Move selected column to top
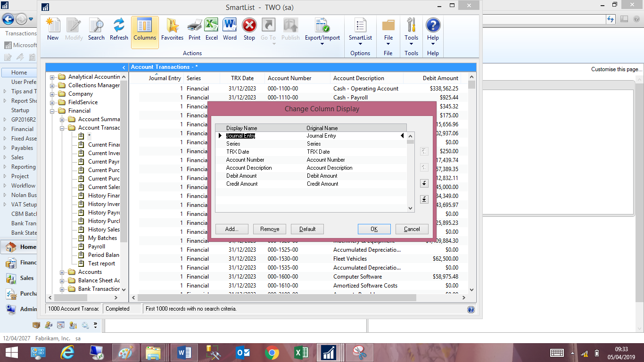The width and height of the screenshot is (644, 362). tap(424, 151)
